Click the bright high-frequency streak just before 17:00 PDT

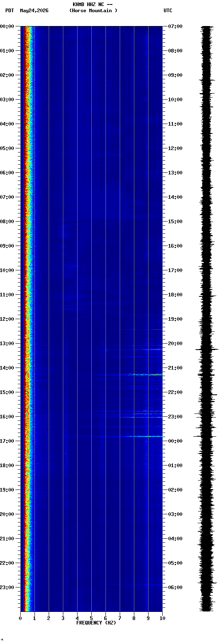coord(144,436)
